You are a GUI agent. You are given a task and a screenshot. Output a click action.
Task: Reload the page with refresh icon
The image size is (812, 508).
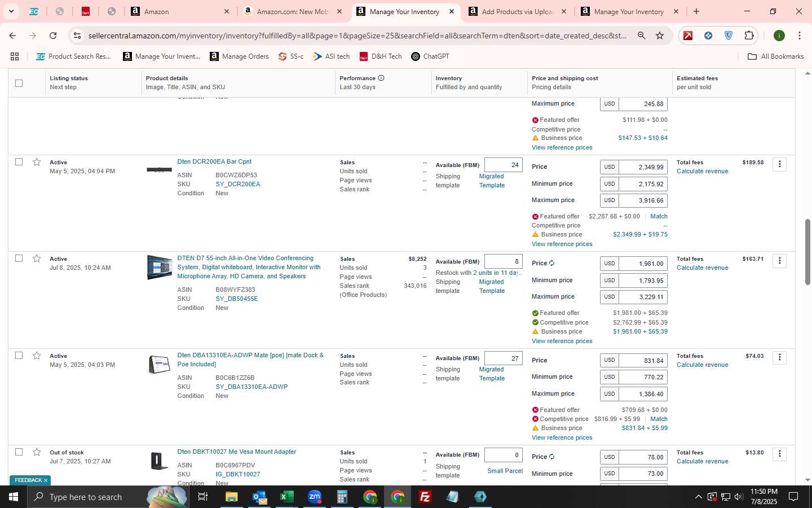53,36
